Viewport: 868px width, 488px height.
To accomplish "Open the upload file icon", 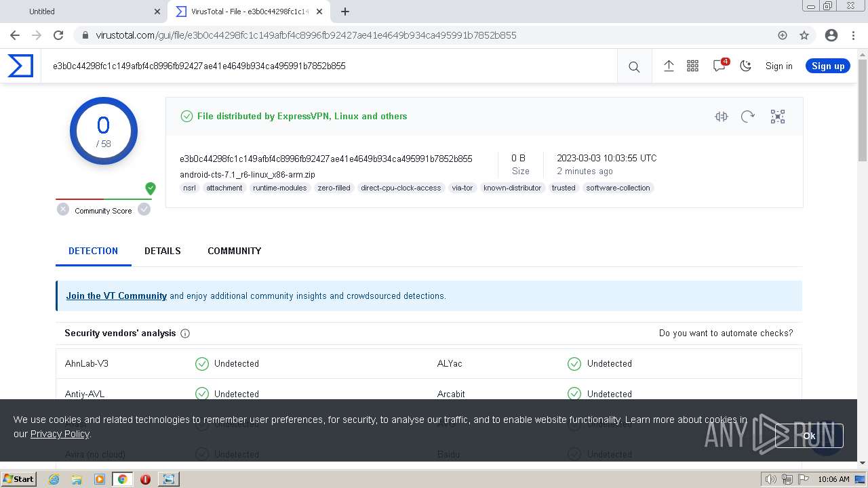I will tap(669, 66).
